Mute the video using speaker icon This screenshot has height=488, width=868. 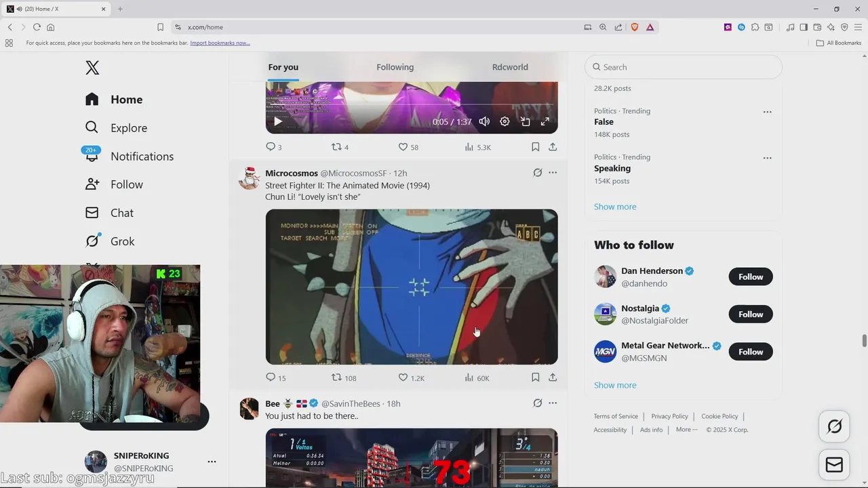(484, 121)
